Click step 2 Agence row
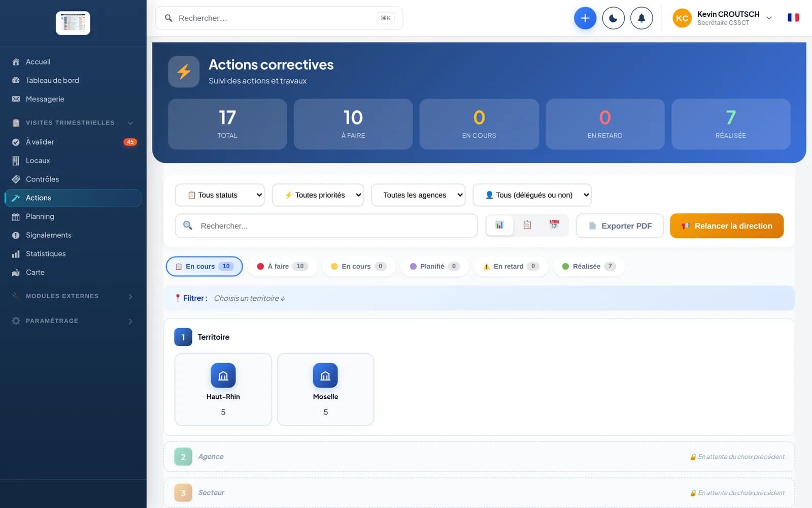The height and width of the screenshot is (508, 812). click(x=479, y=457)
